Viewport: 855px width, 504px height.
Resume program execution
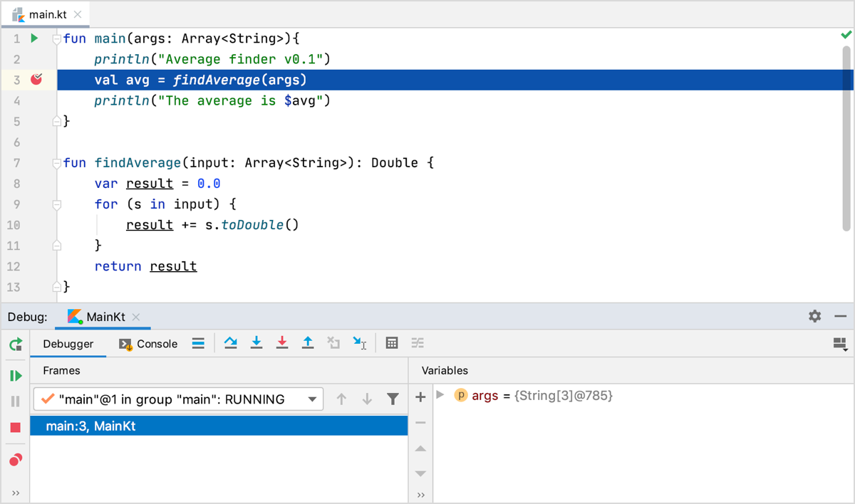pyautogui.click(x=16, y=375)
